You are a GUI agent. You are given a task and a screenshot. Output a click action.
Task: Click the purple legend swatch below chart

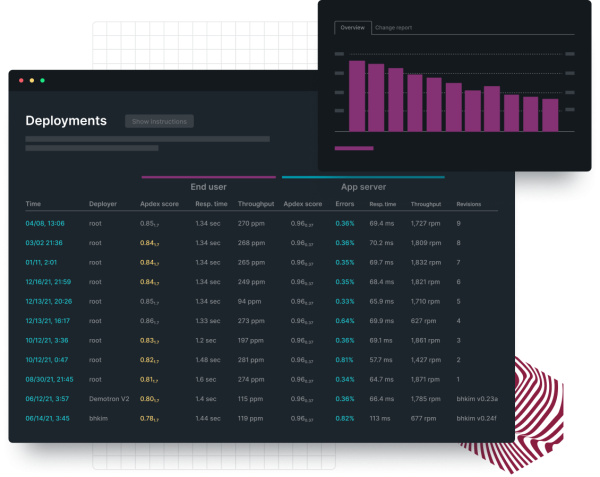pyautogui.click(x=354, y=149)
